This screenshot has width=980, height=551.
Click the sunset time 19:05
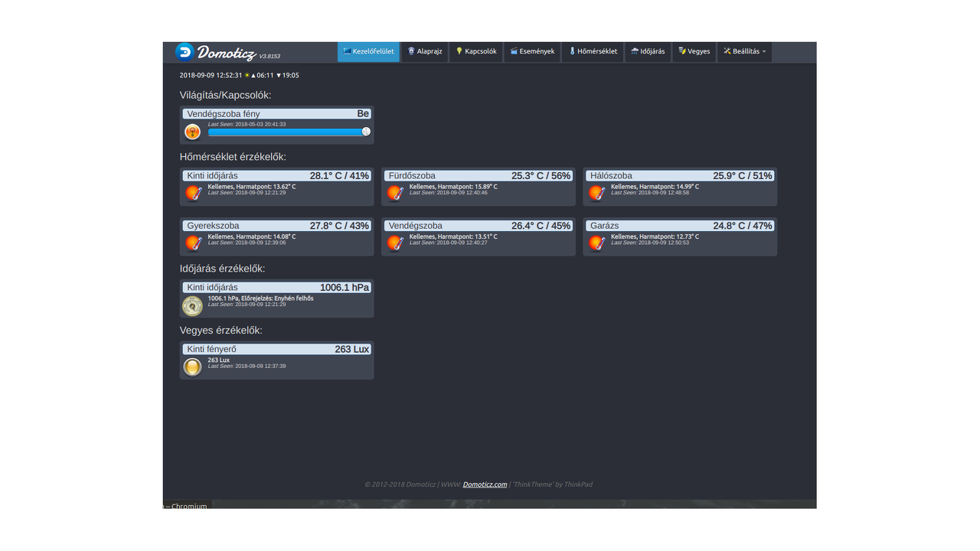[x=291, y=75]
